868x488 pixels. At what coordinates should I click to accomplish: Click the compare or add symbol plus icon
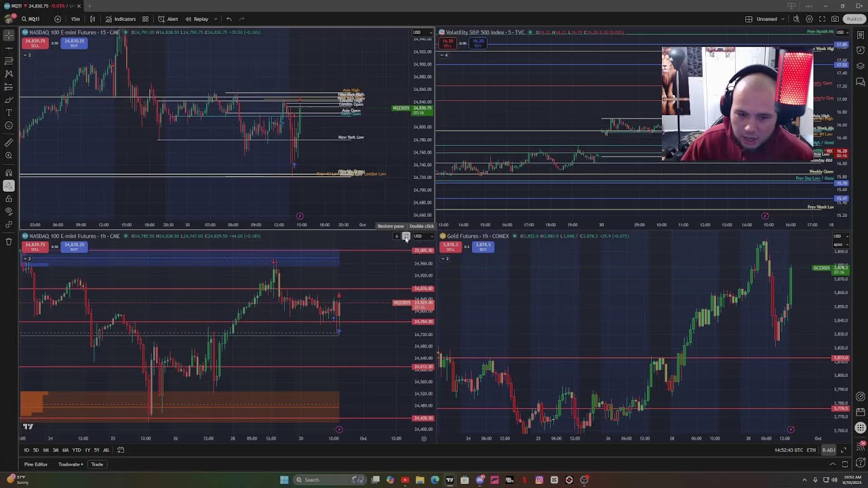57,19
